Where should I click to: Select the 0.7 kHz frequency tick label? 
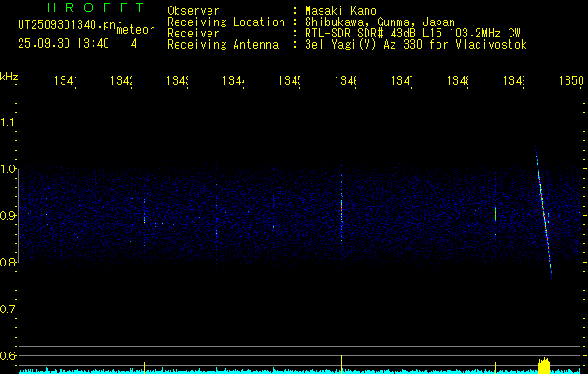point(9,309)
